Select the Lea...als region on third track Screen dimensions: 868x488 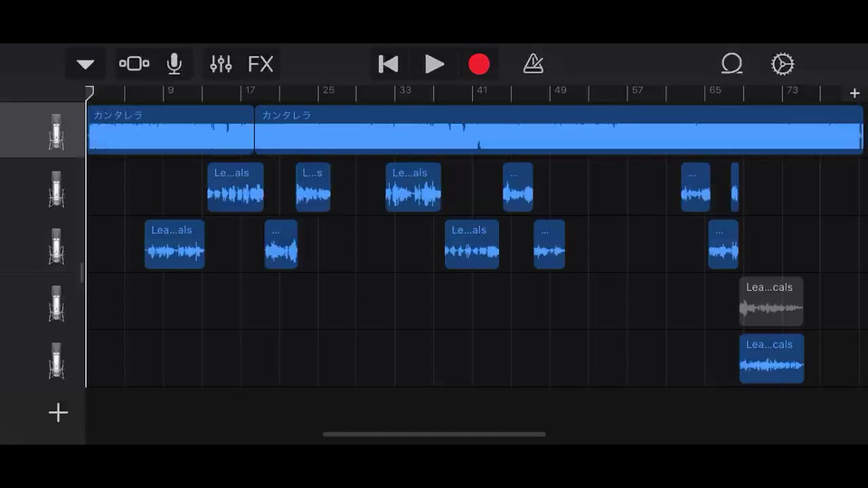tap(175, 244)
